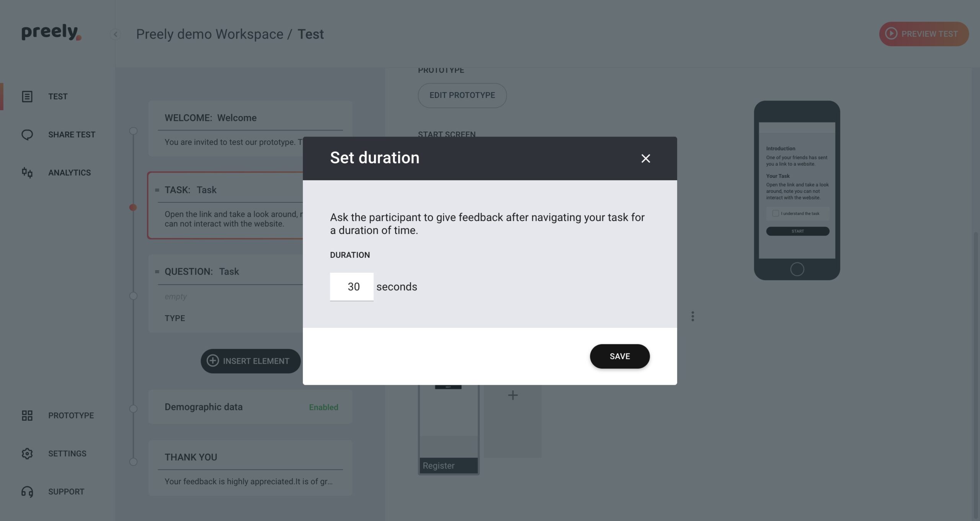Toggle Demographic data Enabled status
Screen dimensions: 980x521
pyautogui.click(x=323, y=407)
